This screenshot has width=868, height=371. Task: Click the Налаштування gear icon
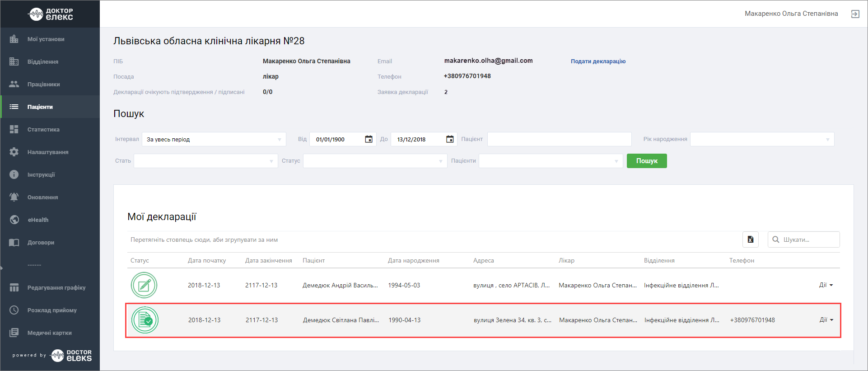14,152
